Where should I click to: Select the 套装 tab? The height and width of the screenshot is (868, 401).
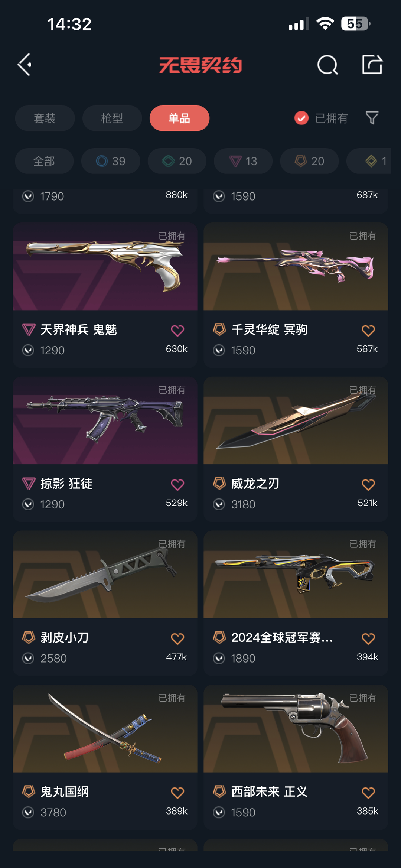click(x=45, y=118)
